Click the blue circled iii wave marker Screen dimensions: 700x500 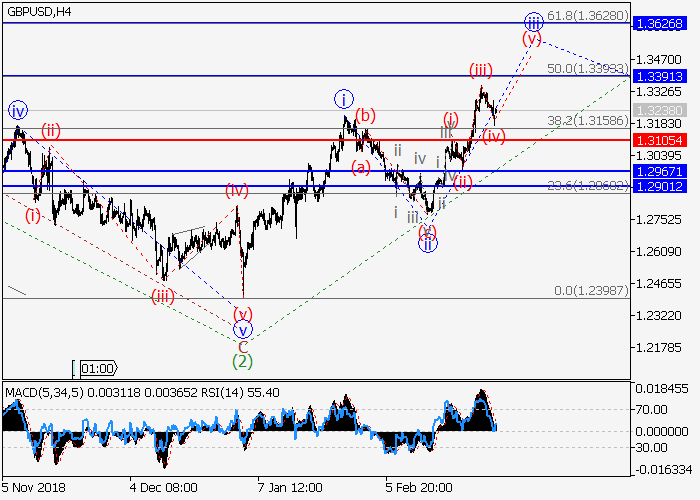534,21
